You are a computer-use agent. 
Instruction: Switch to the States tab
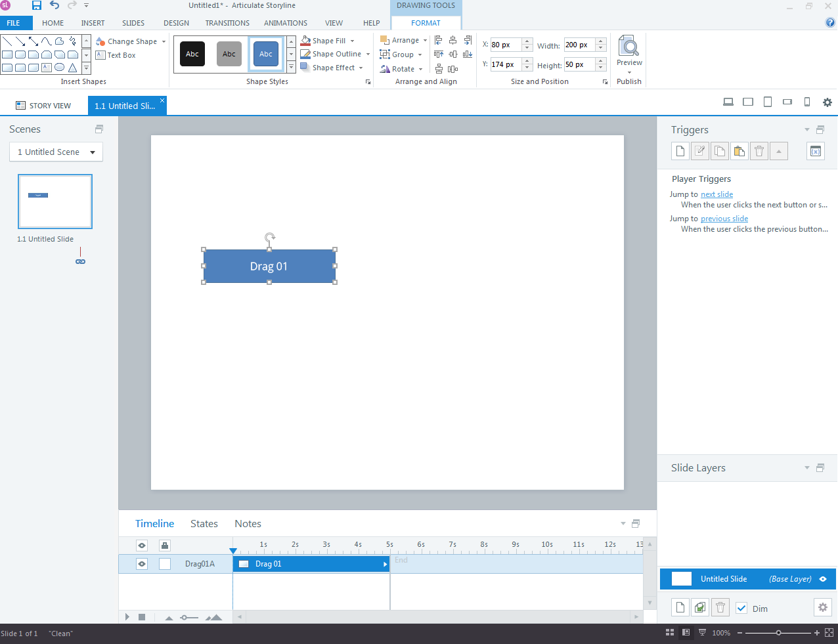click(204, 524)
